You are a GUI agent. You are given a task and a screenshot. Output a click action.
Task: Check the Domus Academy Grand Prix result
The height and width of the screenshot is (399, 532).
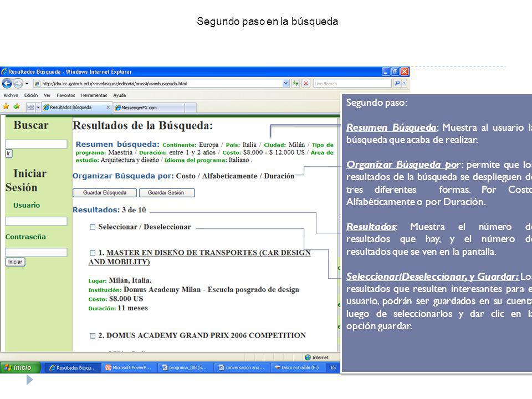point(93,336)
